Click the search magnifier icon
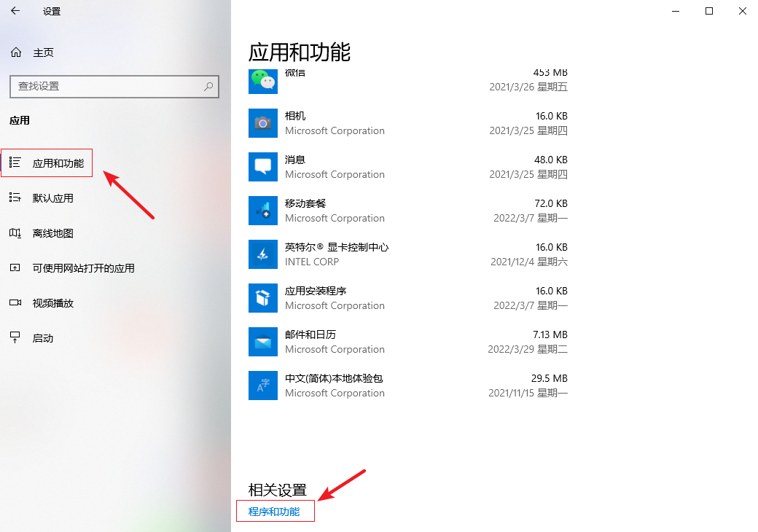 tap(208, 86)
